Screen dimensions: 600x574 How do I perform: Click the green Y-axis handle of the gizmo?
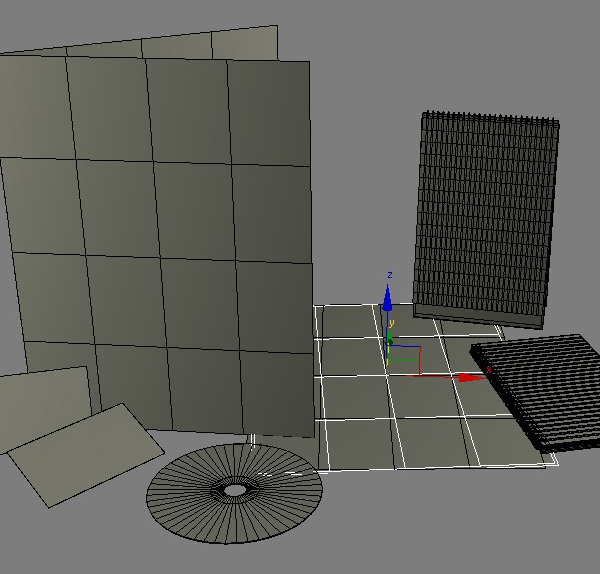[392, 338]
